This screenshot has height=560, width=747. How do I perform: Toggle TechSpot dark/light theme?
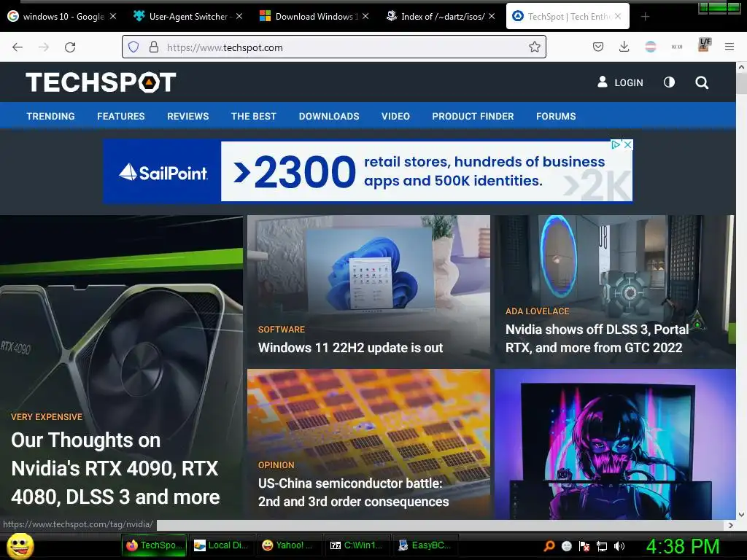[x=670, y=82]
